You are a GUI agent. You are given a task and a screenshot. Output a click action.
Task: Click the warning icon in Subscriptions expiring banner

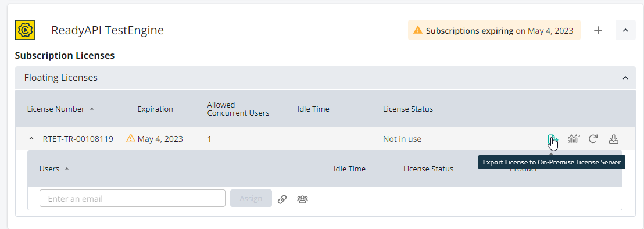(x=418, y=30)
